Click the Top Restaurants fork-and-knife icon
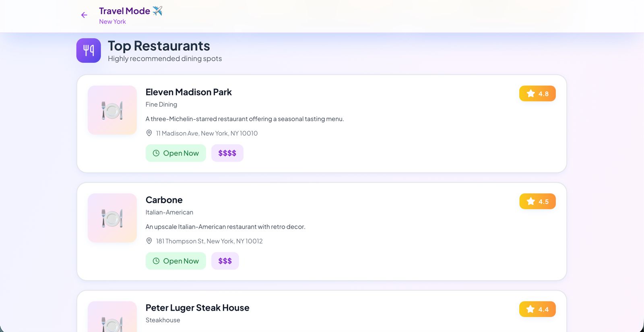Image resolution: width=644 pixels, height=332 pixels. 89,50
